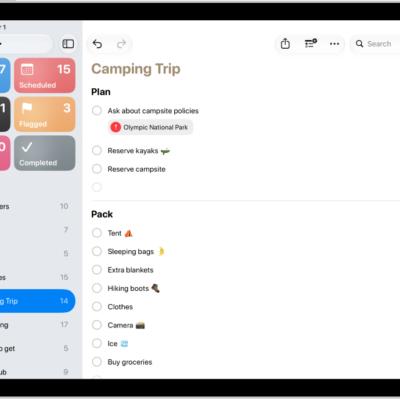This screenshot has height=400, width=400.
Task: Click the redo arrow
Action: pyautogui.click(x=121, y=44)
